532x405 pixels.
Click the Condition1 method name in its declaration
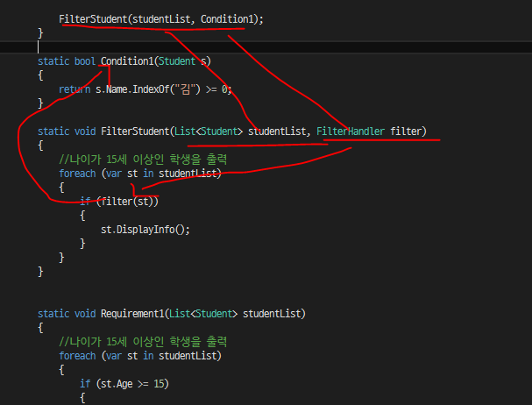point(127,61)
